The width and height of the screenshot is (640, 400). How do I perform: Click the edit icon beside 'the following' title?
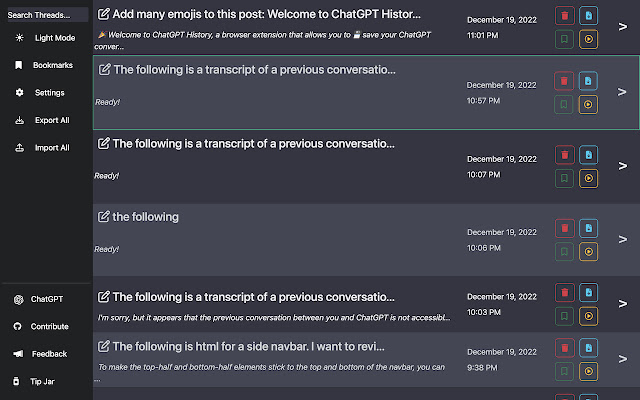coord(102,216)
